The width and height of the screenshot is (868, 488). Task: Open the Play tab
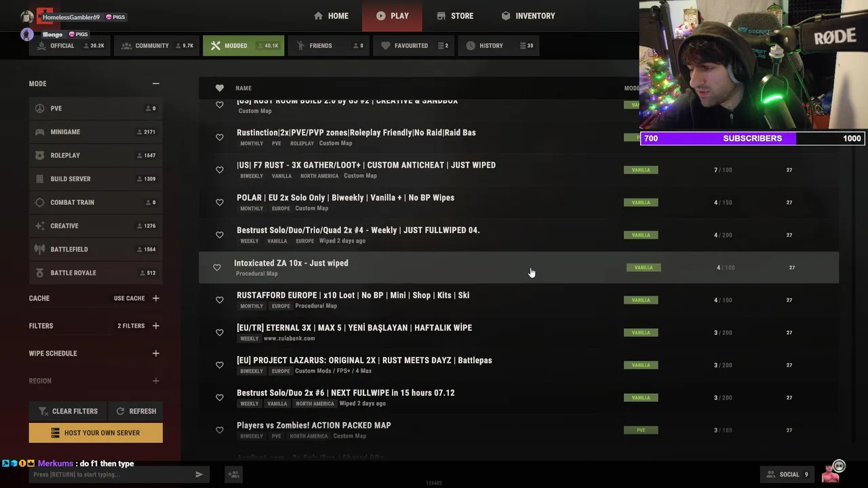(392, 16)
